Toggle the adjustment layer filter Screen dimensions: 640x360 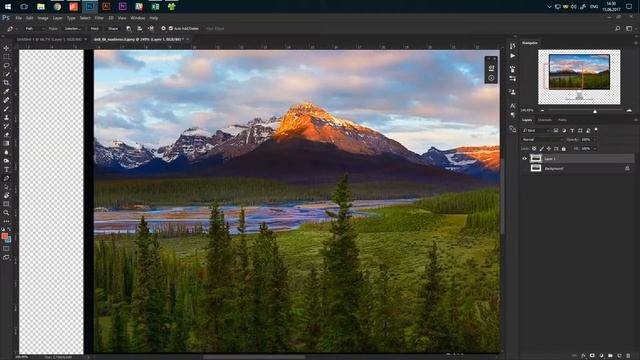click(x=564, y=130)
